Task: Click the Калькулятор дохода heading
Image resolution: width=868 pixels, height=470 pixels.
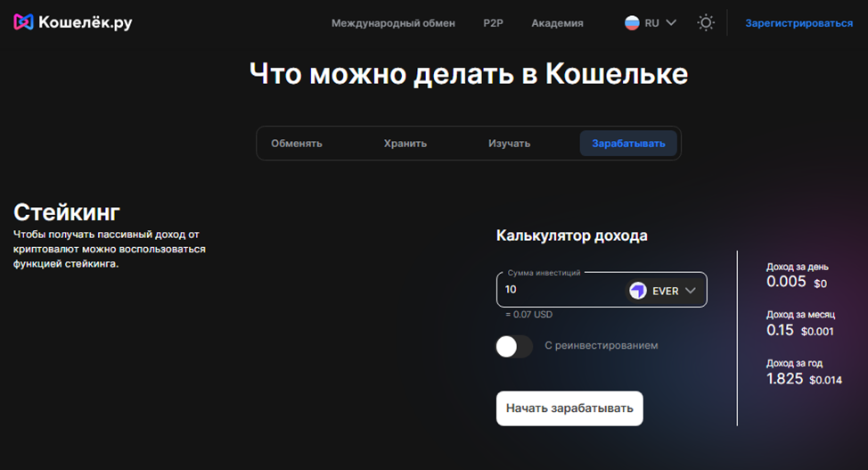Action: (572, 235)
